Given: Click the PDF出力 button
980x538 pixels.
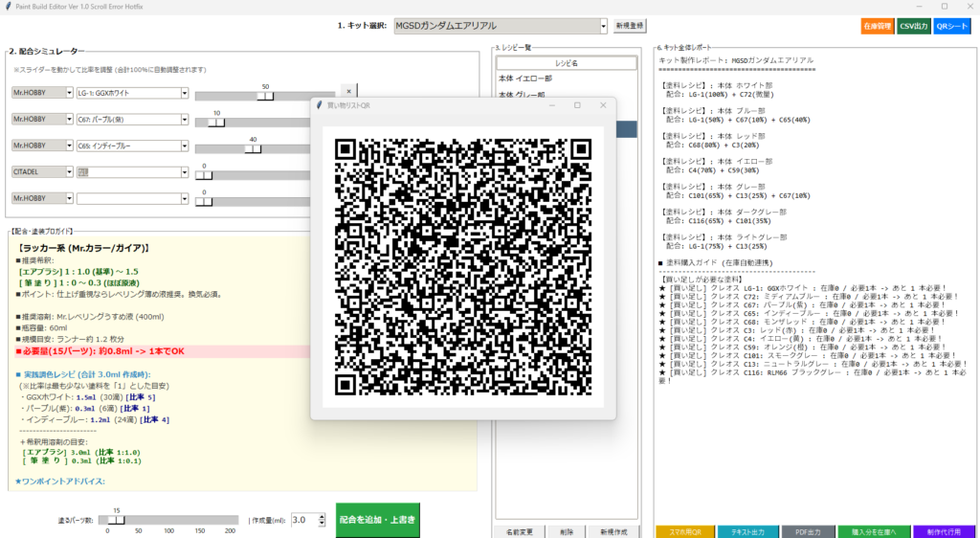Looking at the screenshot, I should 805,531.
